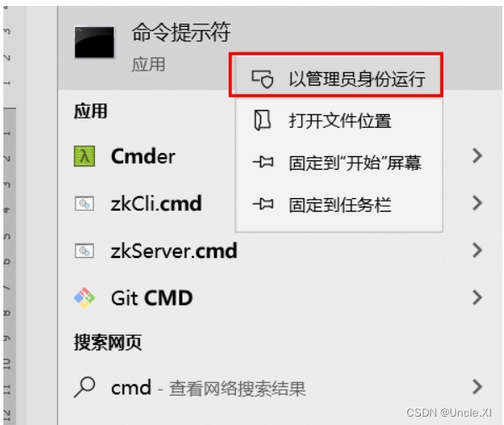Expand the cmd web search chevron

pyautogui.click(x=477, y=386)
